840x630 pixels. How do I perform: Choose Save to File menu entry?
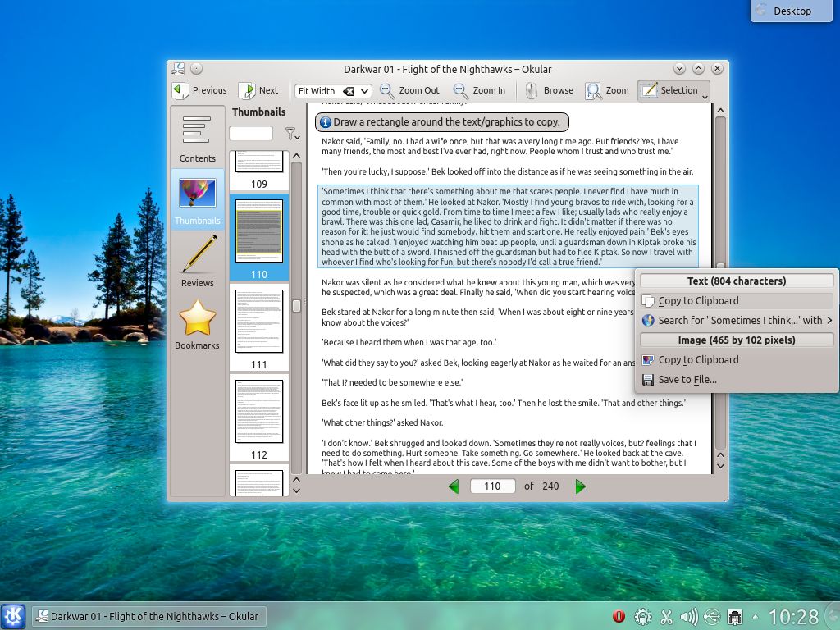click(x=737, y=379)
